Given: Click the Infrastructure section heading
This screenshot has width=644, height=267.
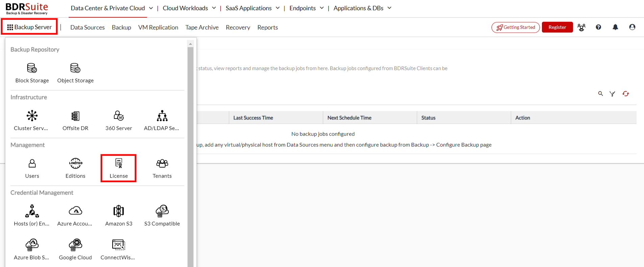Looking at the screenshot, I should click(29, 97).
